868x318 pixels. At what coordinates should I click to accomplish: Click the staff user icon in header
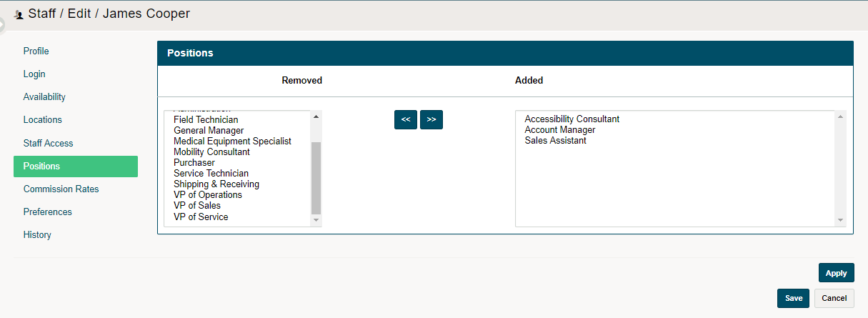click(19, 14)
